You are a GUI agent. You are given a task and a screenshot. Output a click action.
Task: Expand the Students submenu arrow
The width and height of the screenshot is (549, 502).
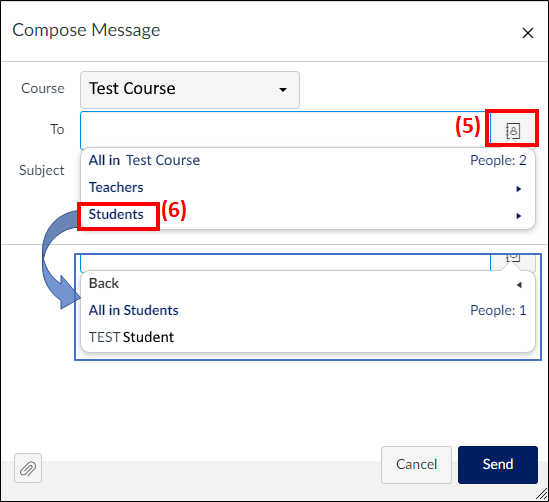pyautogui.click(x=519, y=216)
